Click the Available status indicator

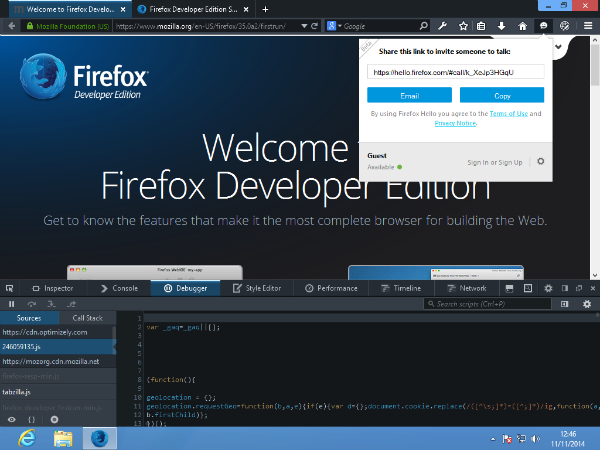(385, 167)
